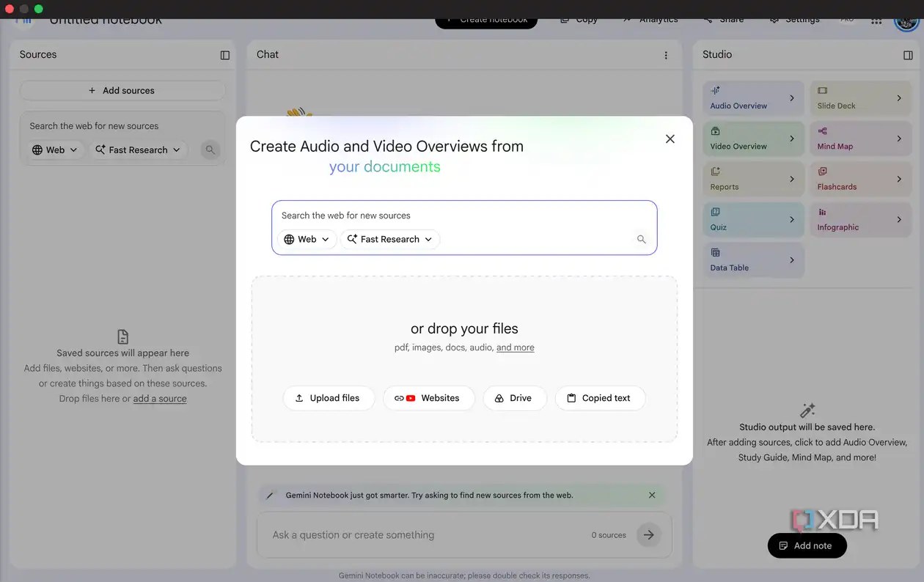Open Slide Deck in Studio
This screenshot has width=924, height=582.
tap(860, 97)
